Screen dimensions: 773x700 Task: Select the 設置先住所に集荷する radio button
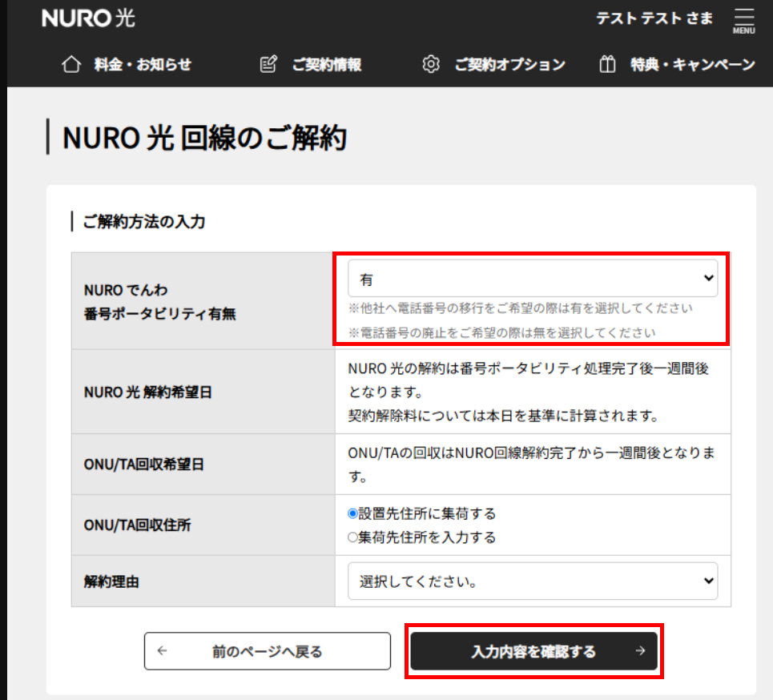(352, 514)
